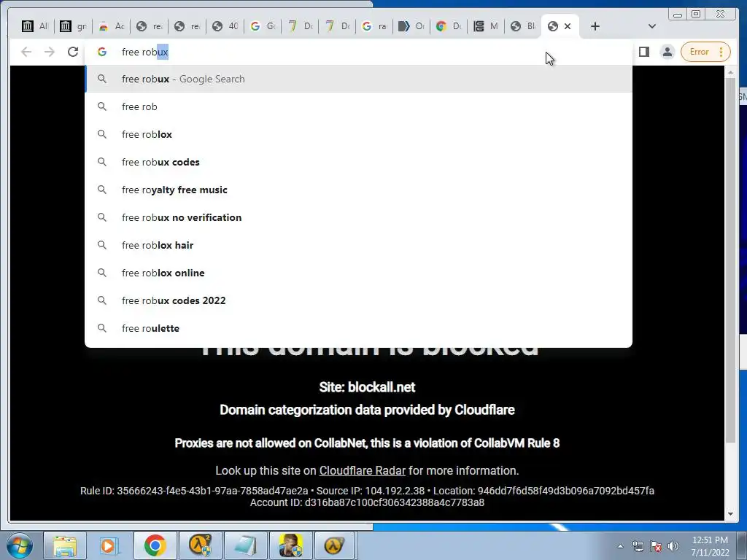The image size is (747, 560).
Task: Click 'Domain categorization data provided by Cloudflare'
Action: (x=367, y=410)
